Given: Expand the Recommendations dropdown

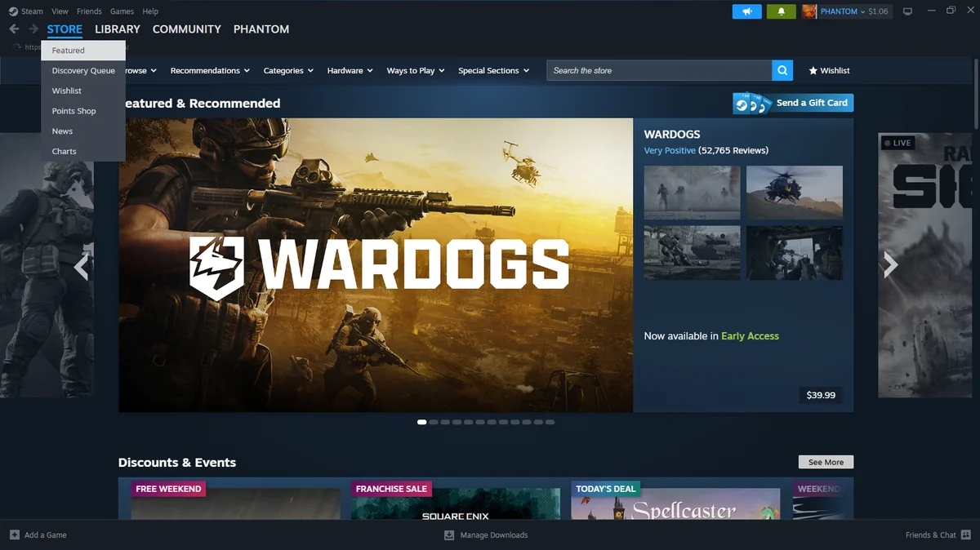Looking at the screenshot, I should click(x=210, y=71).
